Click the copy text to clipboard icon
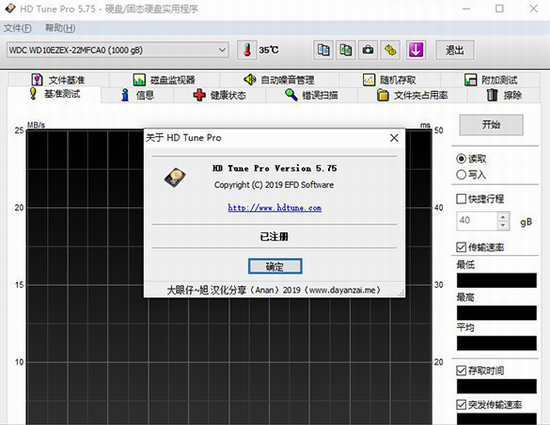 click(323, 50)
